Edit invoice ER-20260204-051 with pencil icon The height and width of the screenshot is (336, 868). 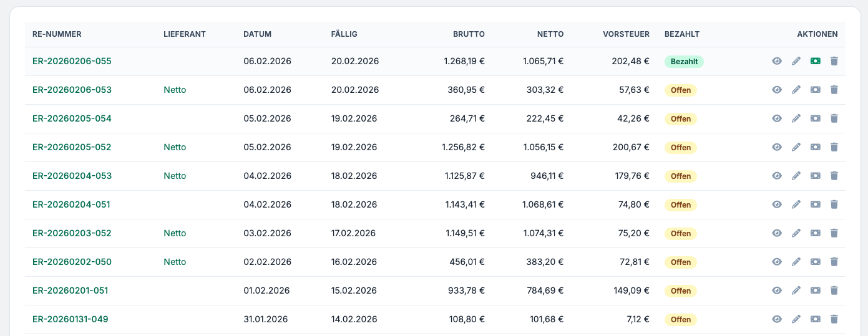coord(796,204)
